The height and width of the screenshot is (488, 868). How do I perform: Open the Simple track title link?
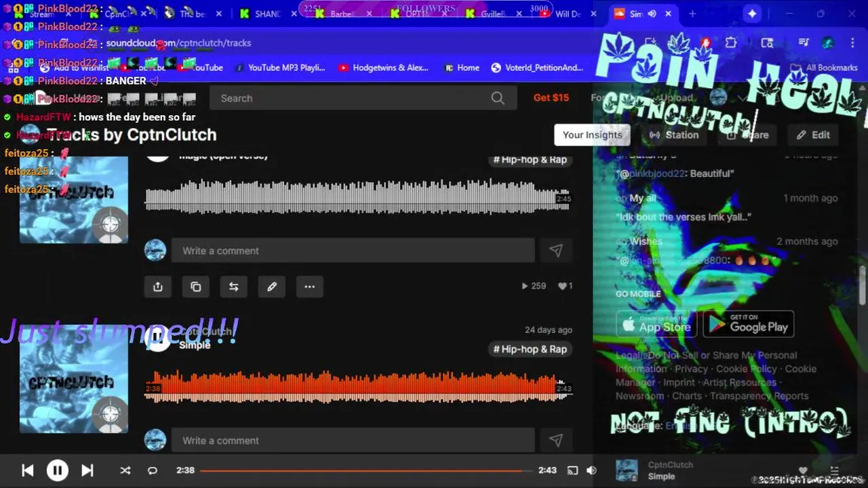click(195, 345)
